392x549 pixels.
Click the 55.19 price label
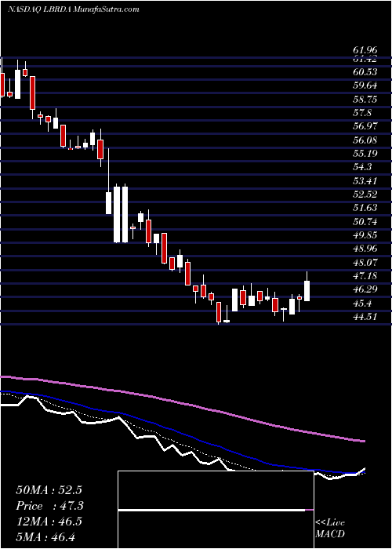click(x=365, y=154)
